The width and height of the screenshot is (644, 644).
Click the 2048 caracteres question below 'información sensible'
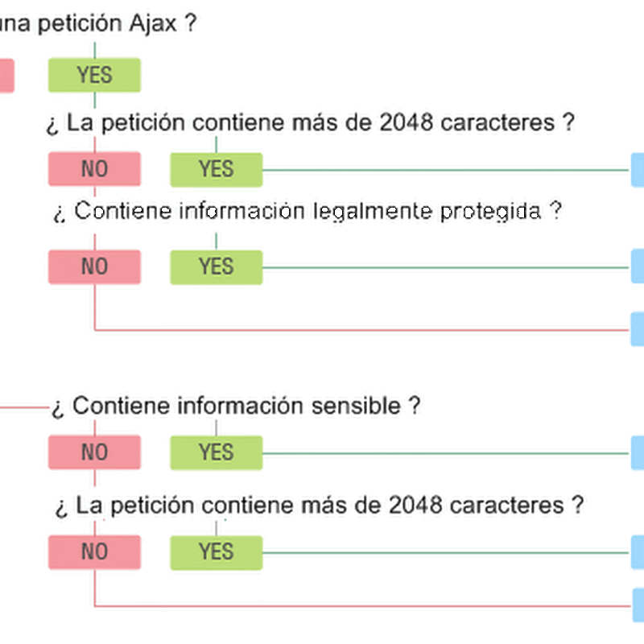pyautogui.click(x=320, y=506)
